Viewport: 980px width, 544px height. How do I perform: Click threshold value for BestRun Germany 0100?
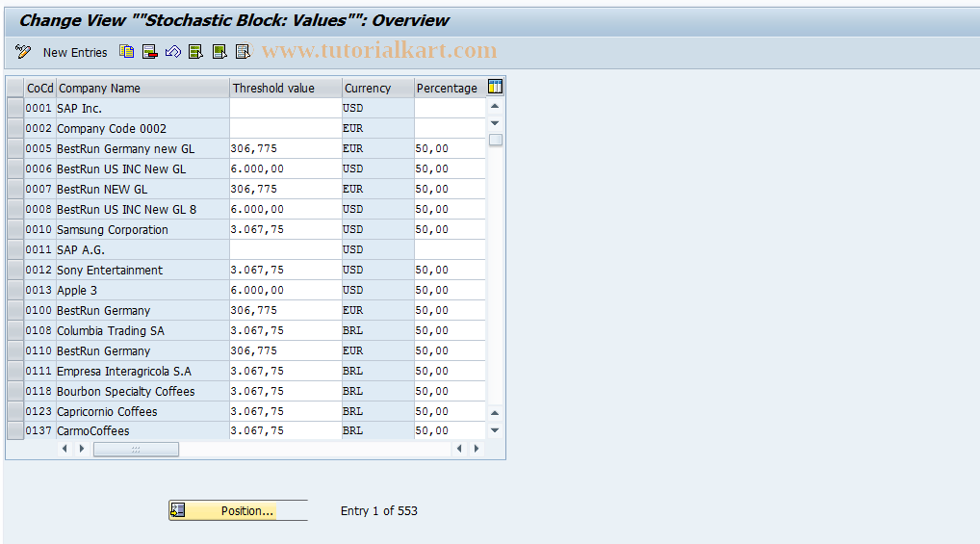point(286,310)
